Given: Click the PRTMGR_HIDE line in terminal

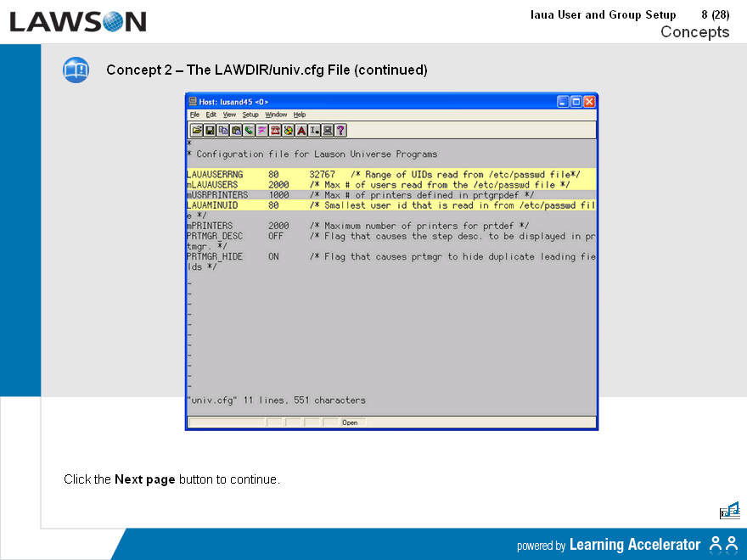Looking at the screenshot, I should (391, 256).
